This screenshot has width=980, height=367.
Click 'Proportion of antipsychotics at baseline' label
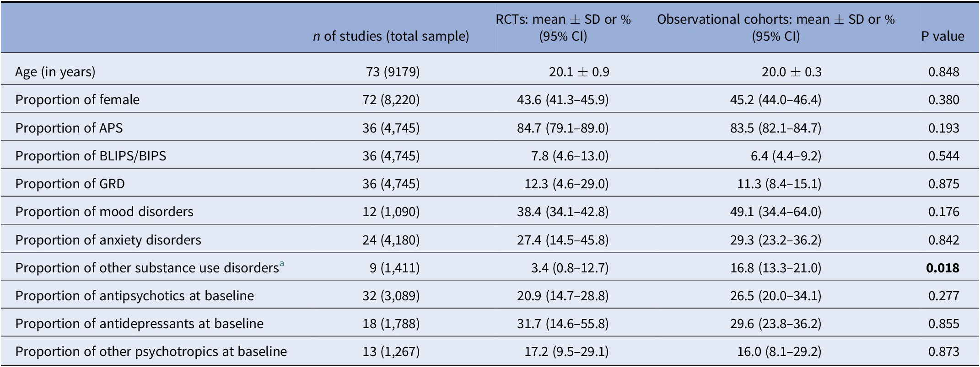click(135, 296)
